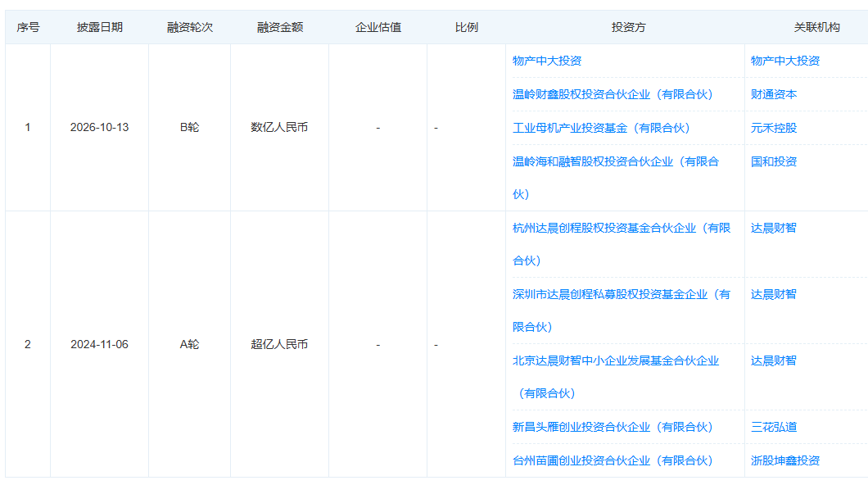Open 温岭海和融智股权投资合伙企业 investor link

(x=616, y=178)
